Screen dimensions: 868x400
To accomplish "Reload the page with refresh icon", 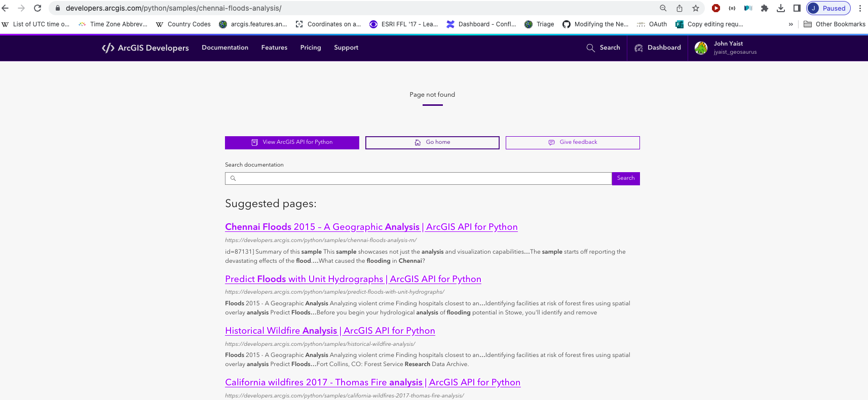I will [x=37, y=8].
